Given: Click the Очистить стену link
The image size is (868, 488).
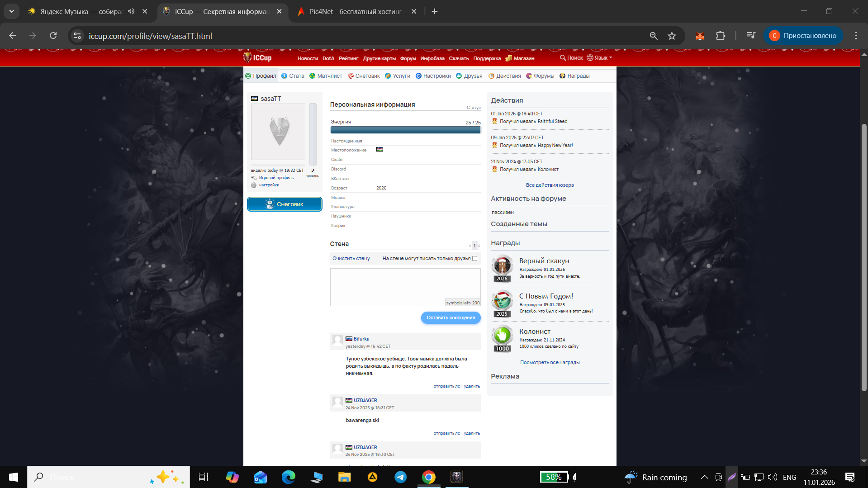Looking at the screenshot, I should [351, 259].
